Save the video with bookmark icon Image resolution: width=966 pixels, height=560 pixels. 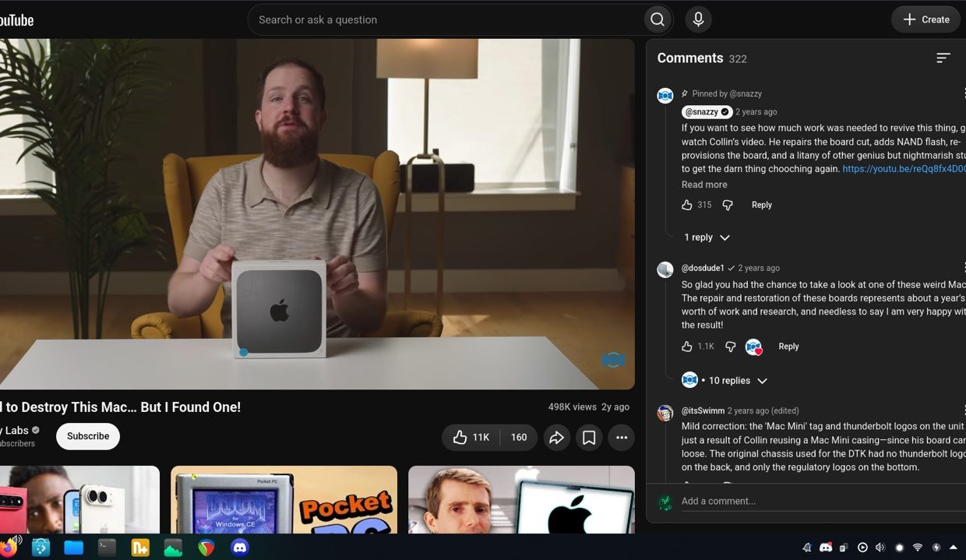(x=589, y=438)
